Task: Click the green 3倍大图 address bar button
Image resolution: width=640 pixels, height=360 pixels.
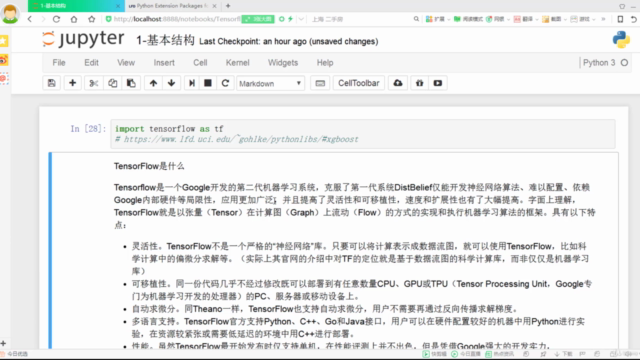Action: (x=258, y=19)
